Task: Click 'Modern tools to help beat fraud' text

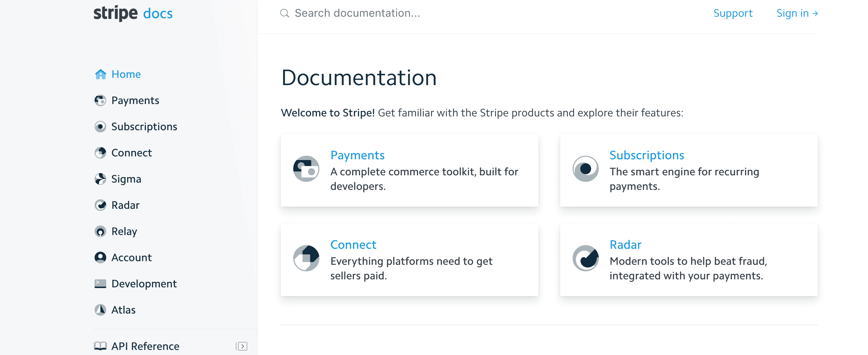Action: coord(688,268)
